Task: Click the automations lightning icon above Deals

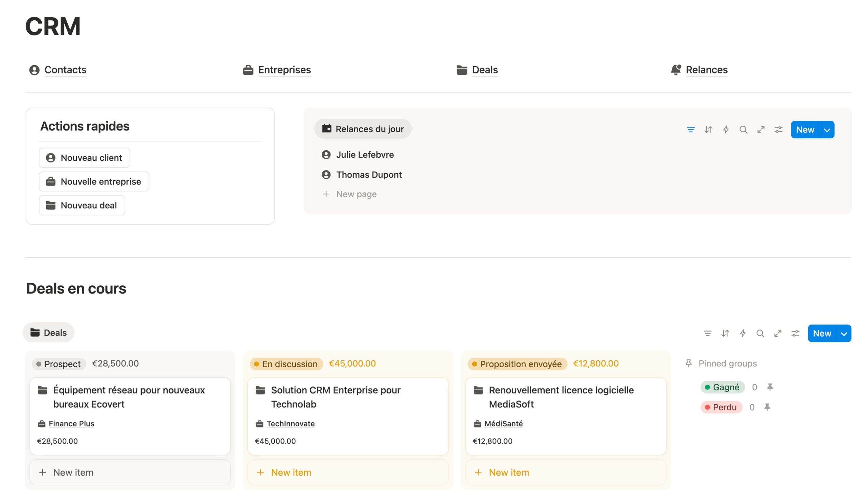Action: click(x=743, y=333)
